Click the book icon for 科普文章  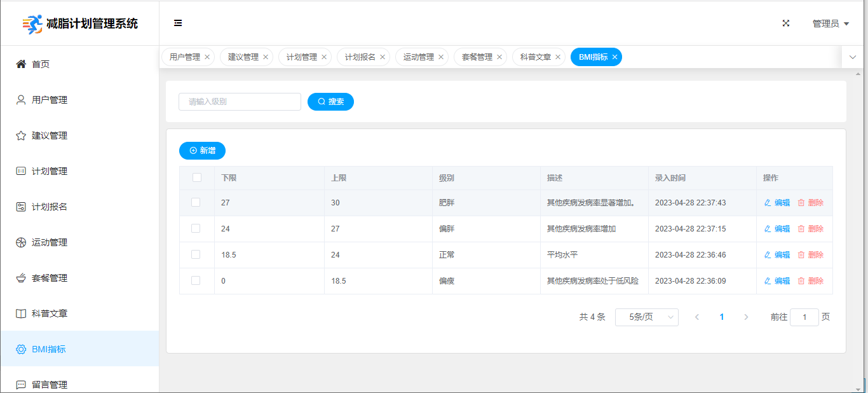pyautogui.click(x=21, y=314)
